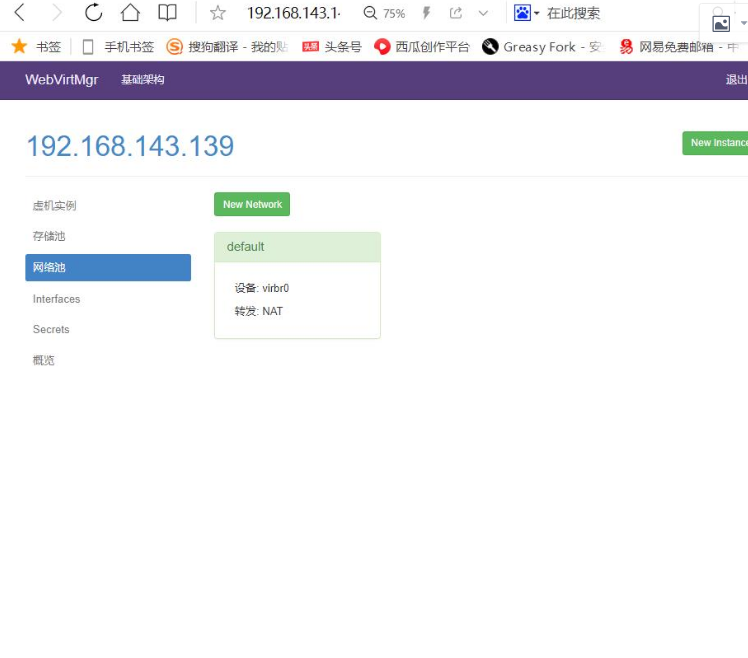Open the orange star 书签 bookmarks

pyautogui.click(x=36, y=47)
